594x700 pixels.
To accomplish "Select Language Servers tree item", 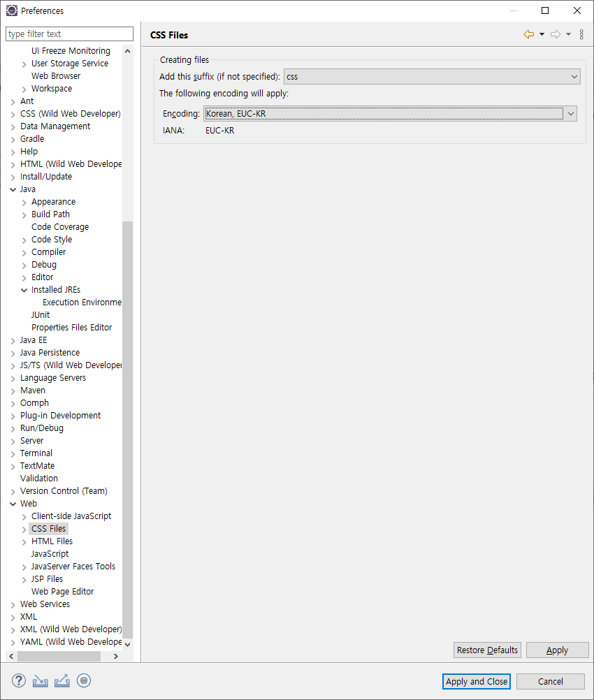I will pos(52,378).
